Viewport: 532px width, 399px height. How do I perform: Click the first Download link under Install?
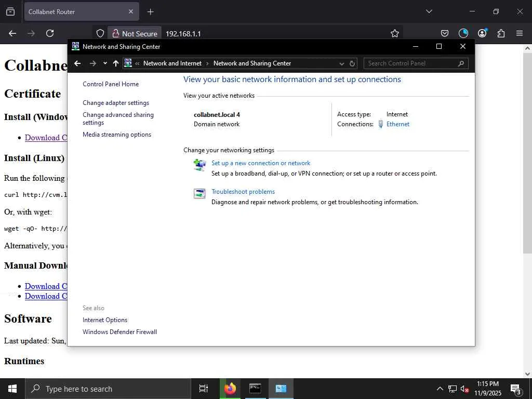(46, 138)
